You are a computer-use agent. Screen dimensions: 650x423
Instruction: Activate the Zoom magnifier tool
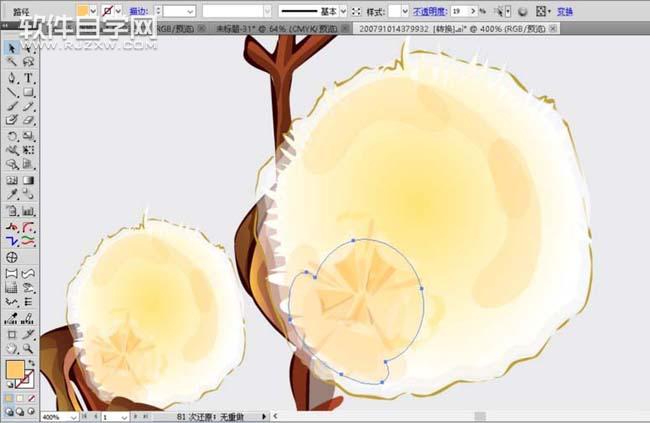click(x=28, y=348)
